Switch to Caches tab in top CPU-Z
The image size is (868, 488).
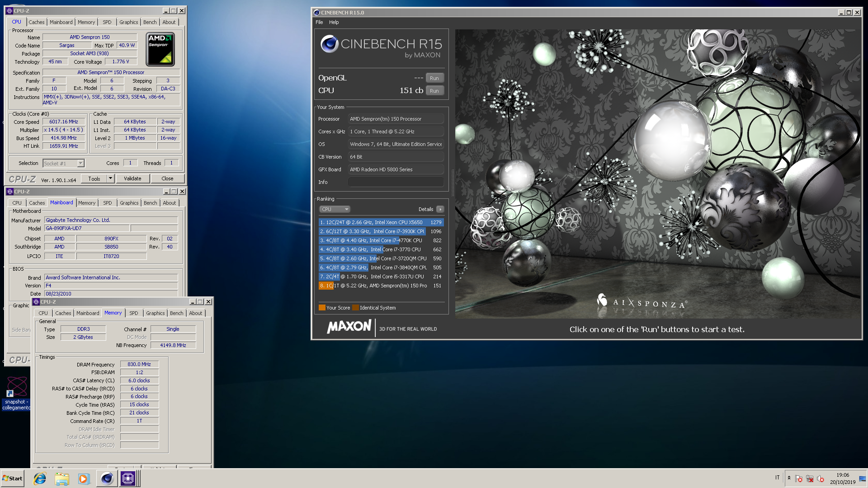[x=37, y=22]
